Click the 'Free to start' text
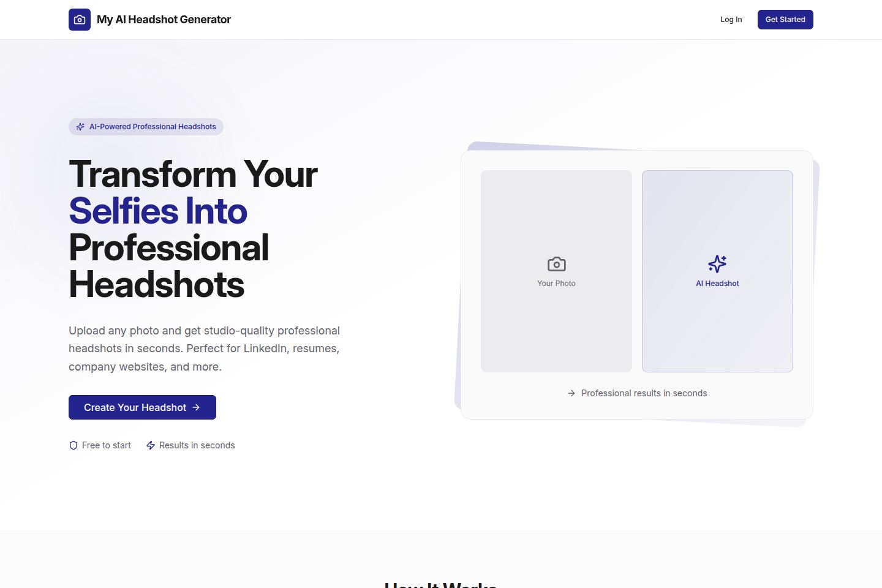The width and height of the screenshot is (882, 588). point(107,445)
